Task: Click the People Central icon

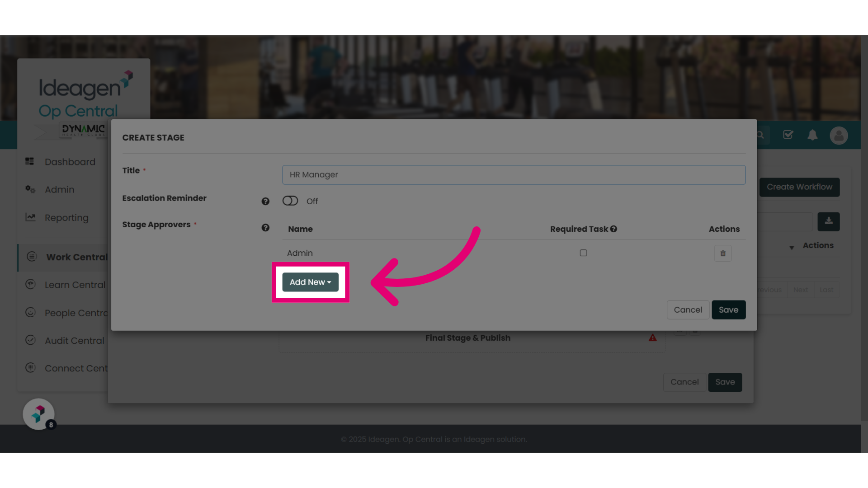Action: (x=30, y=312)
